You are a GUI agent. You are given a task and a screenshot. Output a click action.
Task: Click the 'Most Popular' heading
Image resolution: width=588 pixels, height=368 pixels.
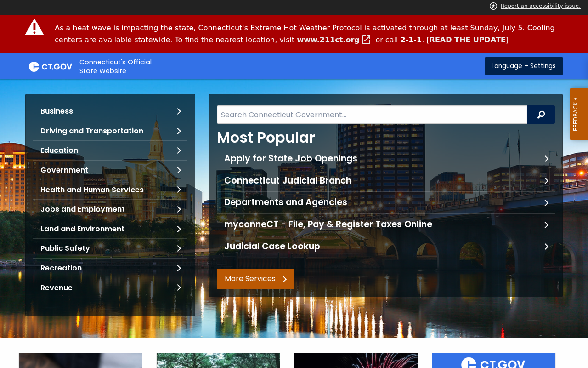(266, 138)
